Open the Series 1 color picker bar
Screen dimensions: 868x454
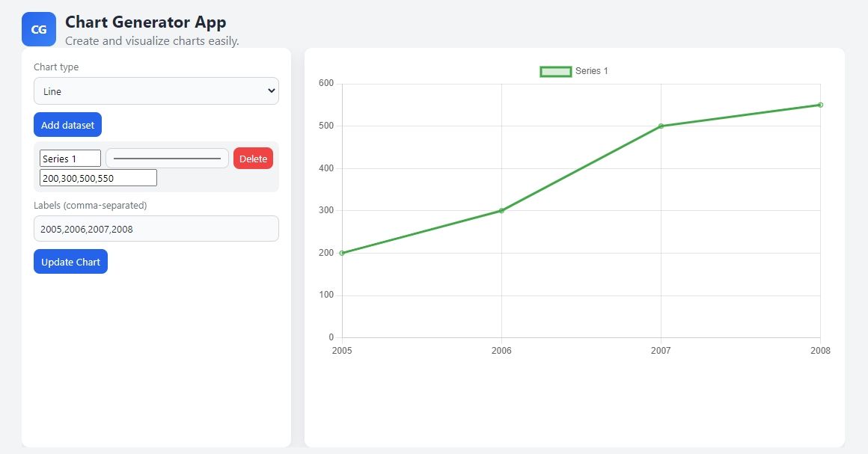[167, 159]
